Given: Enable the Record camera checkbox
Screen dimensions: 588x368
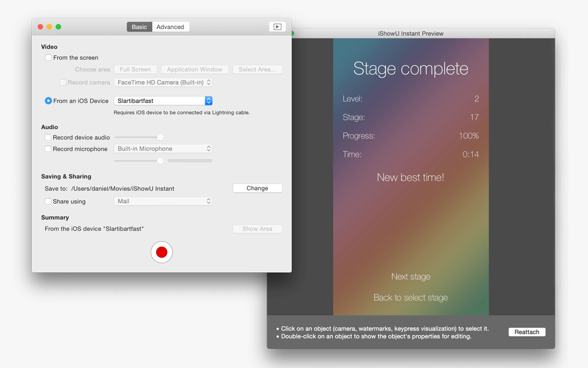Looking at the screenshot, I should [x=63, y=82].
